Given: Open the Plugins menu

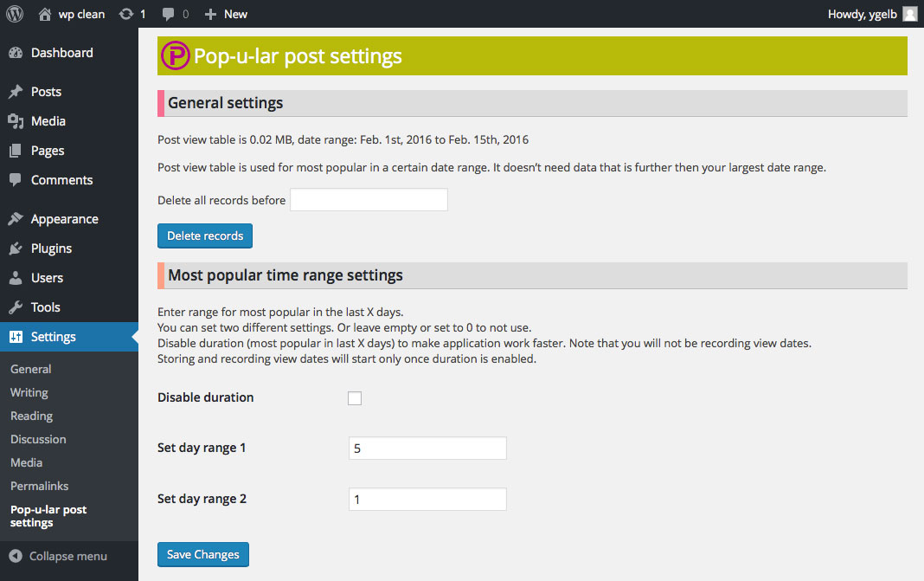Looking at the screenshot, I should (x=51, y=249).
